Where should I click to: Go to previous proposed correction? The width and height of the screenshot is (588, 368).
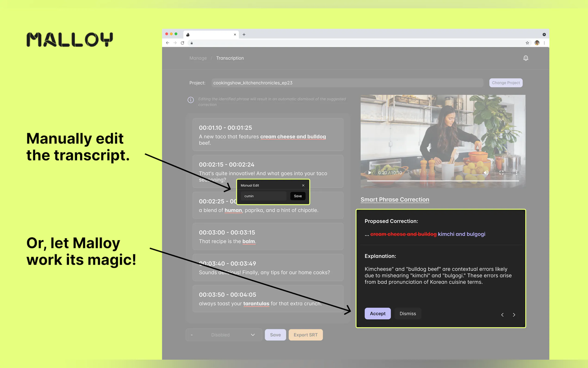point(502,315)
